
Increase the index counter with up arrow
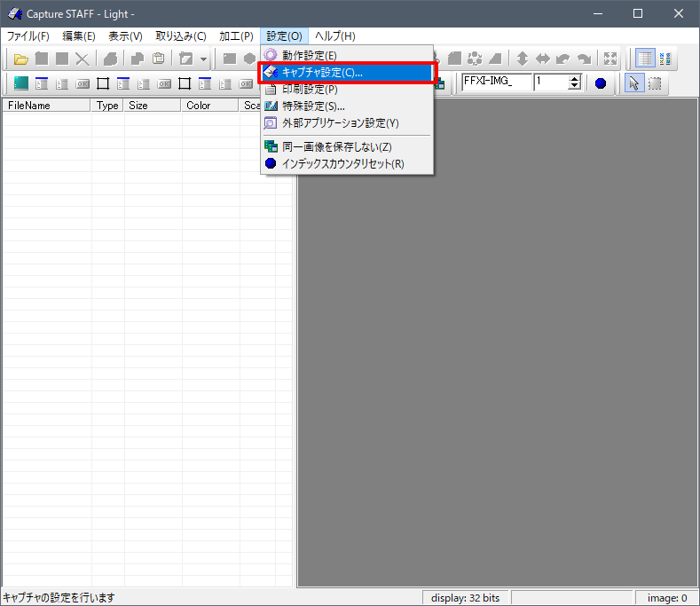pos(575,79)
